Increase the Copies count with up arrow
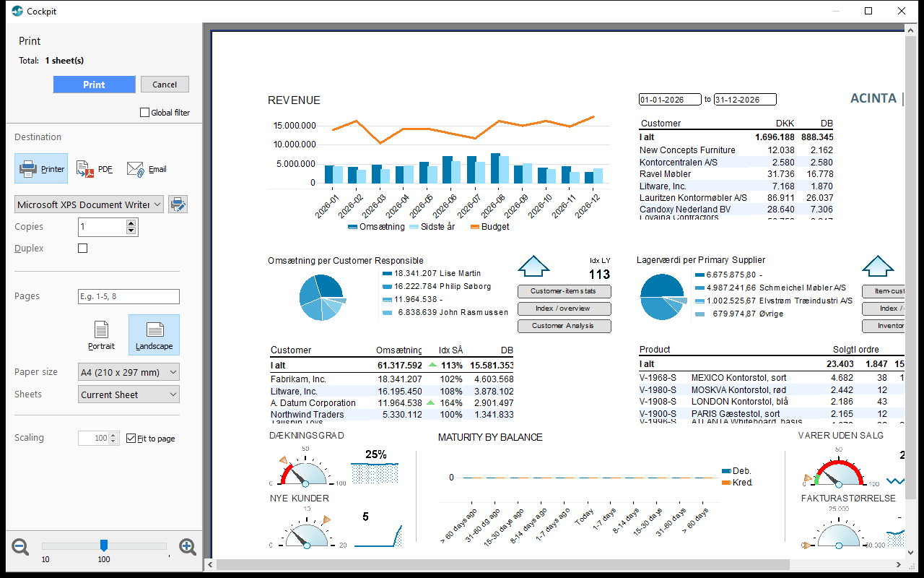924x578 pixels. [x=131, y=223]
